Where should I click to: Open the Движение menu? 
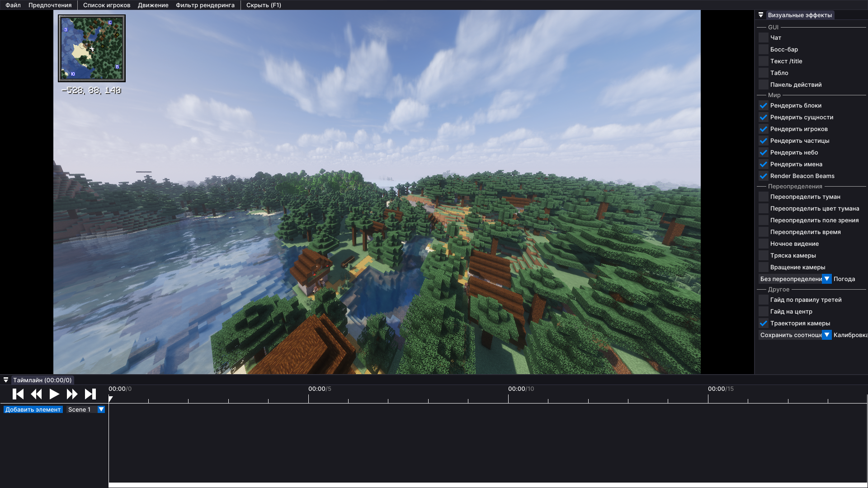pyautogui.click(x=153, y=5)
